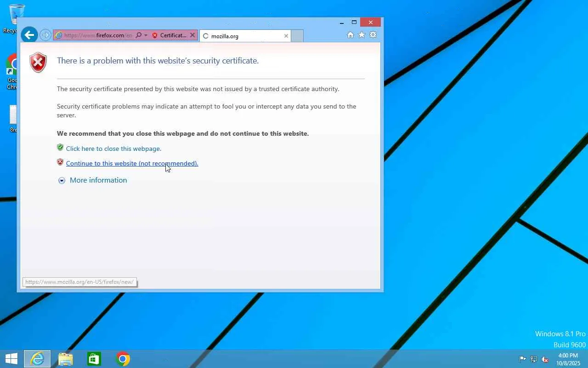
Task: Open the Windows Store taskbar icon
Action: click(94, 359)
